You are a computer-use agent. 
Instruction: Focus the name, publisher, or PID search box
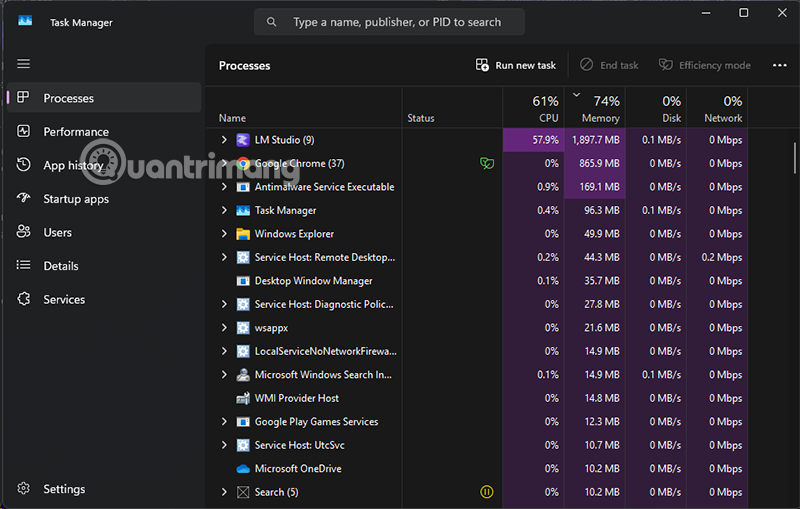click(x=389, y=22)
